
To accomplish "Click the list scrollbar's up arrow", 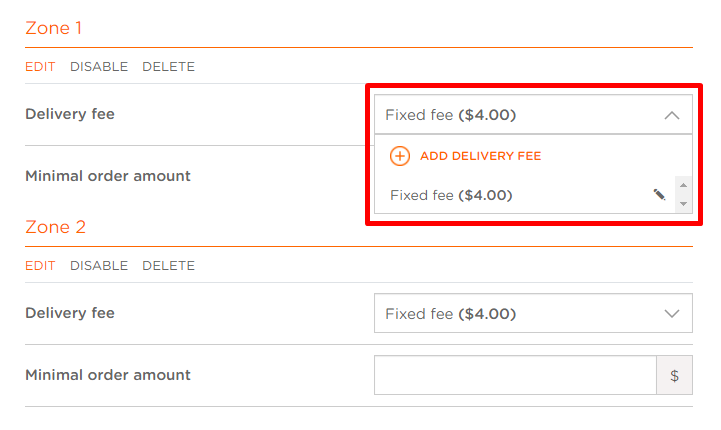I will tap(683, 185).
